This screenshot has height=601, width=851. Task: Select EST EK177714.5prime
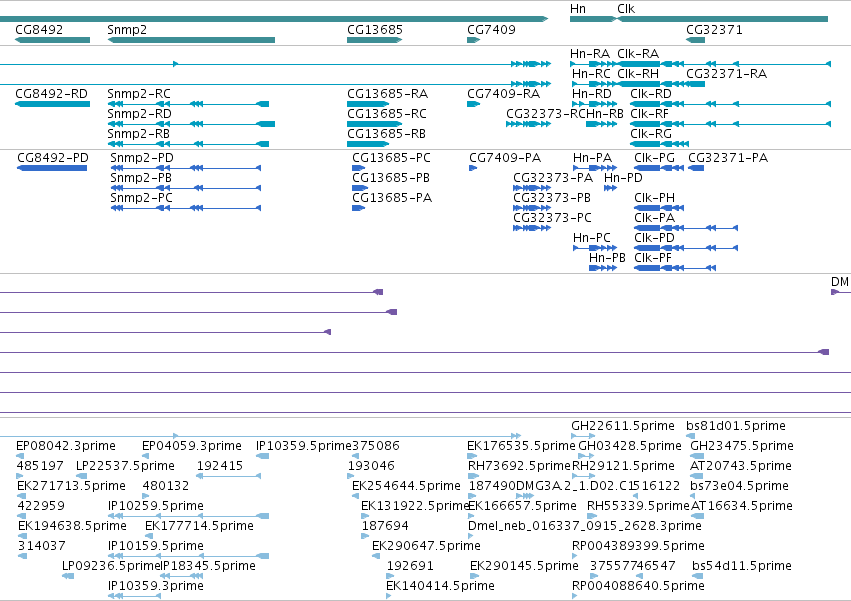199,527
